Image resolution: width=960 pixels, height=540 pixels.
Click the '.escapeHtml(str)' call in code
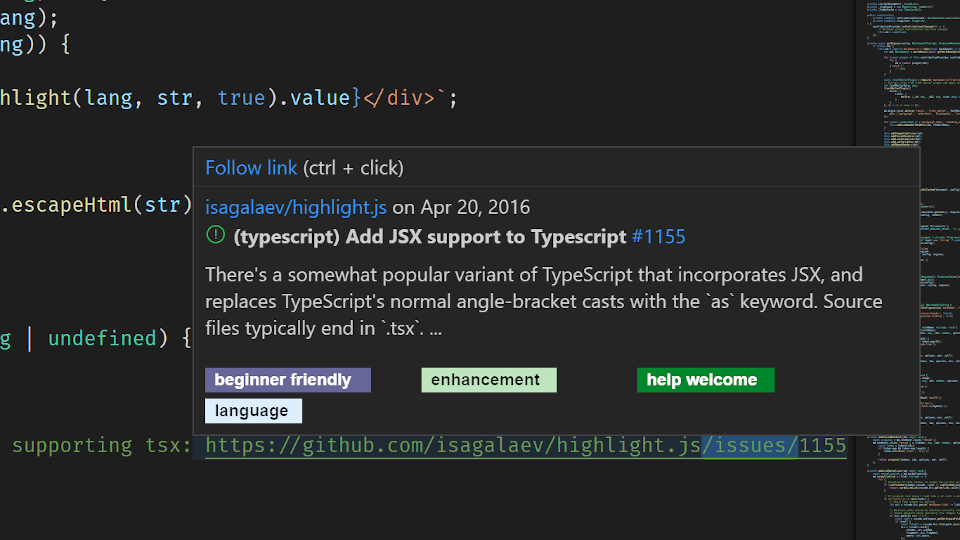tap(96, 204)
